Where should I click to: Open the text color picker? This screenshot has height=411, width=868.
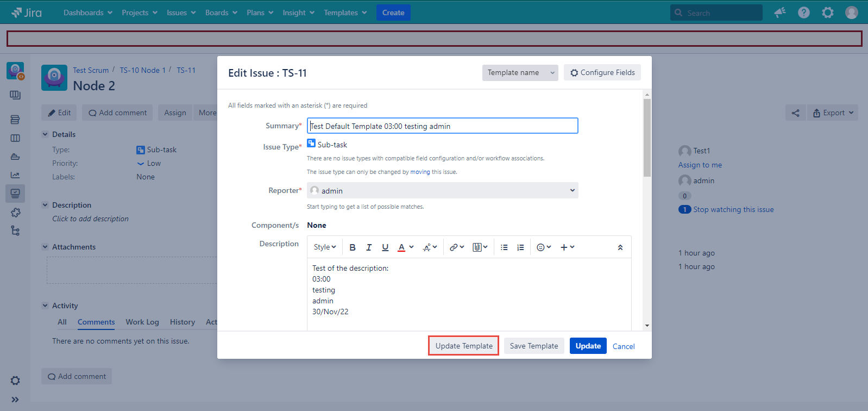[x=405, y=247]
